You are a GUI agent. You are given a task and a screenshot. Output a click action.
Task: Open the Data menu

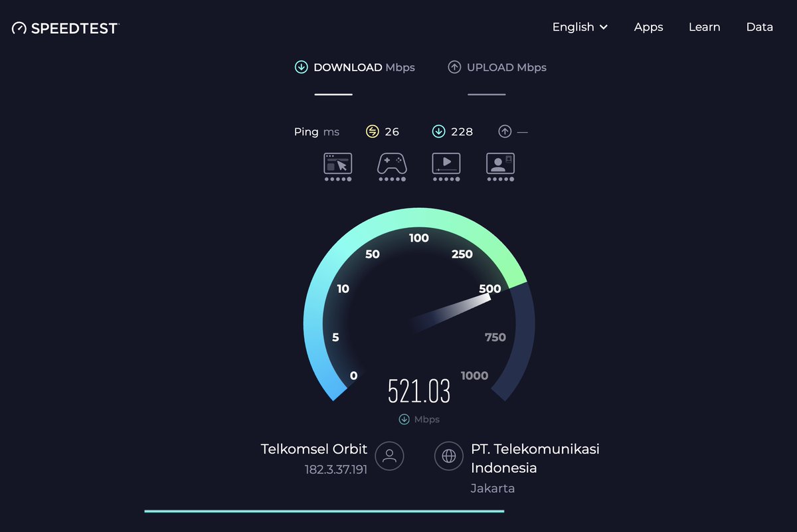click(760, 27)
